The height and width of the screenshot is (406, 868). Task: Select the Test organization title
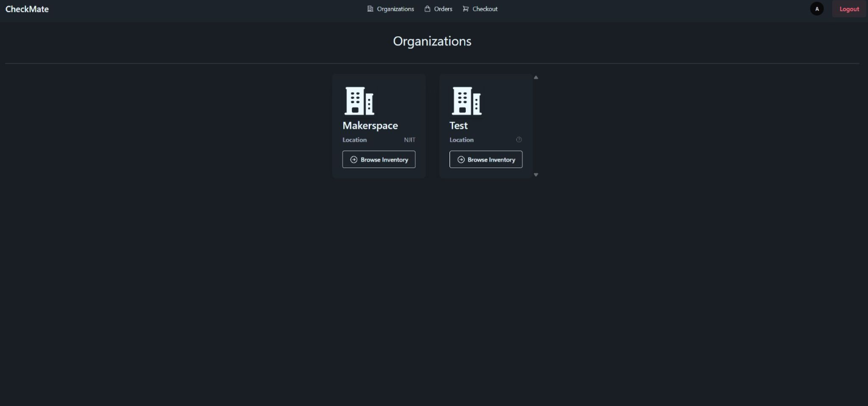pos(459,126)
